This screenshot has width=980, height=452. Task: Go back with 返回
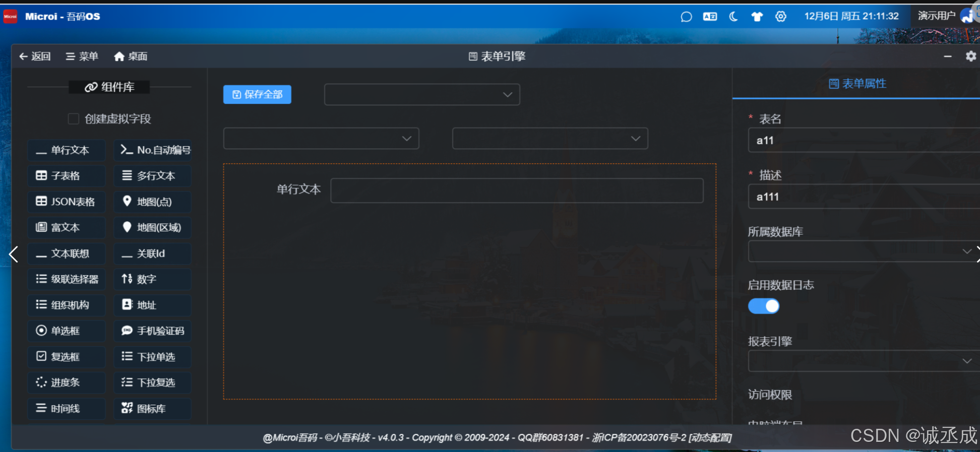click(x=35, y=56)
